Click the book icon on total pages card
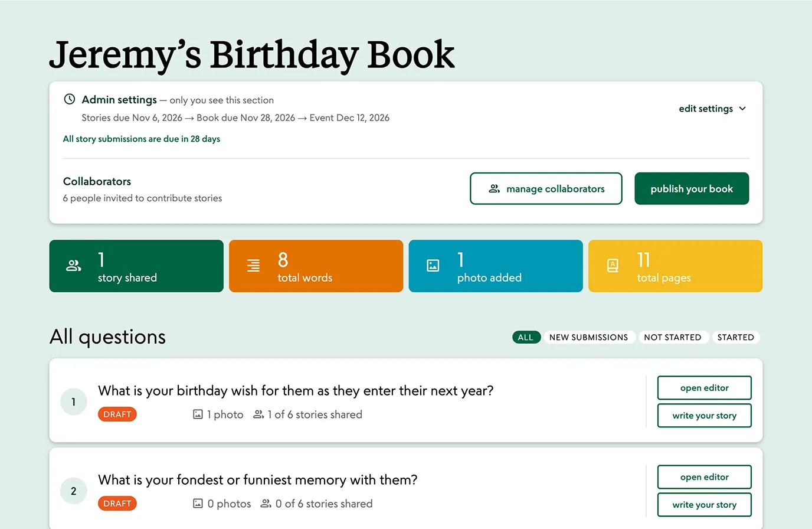This screenshot has width=812, height=529. click(x=613, y=266)
